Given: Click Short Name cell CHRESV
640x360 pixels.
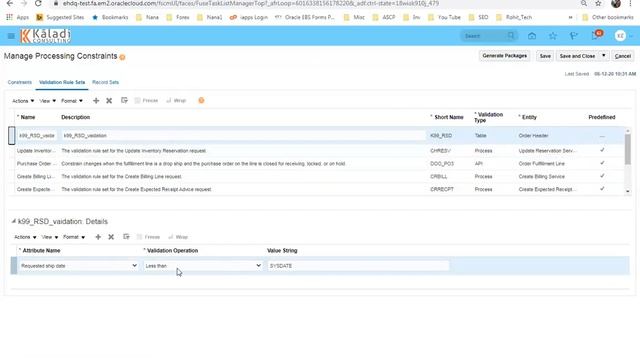Looking at the screenshot, I should click(440, 151).
